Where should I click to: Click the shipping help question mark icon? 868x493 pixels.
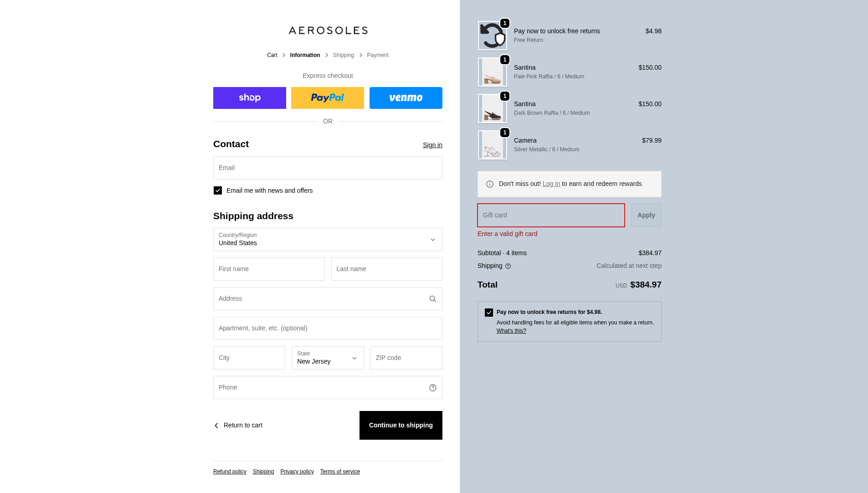point(508,266)
